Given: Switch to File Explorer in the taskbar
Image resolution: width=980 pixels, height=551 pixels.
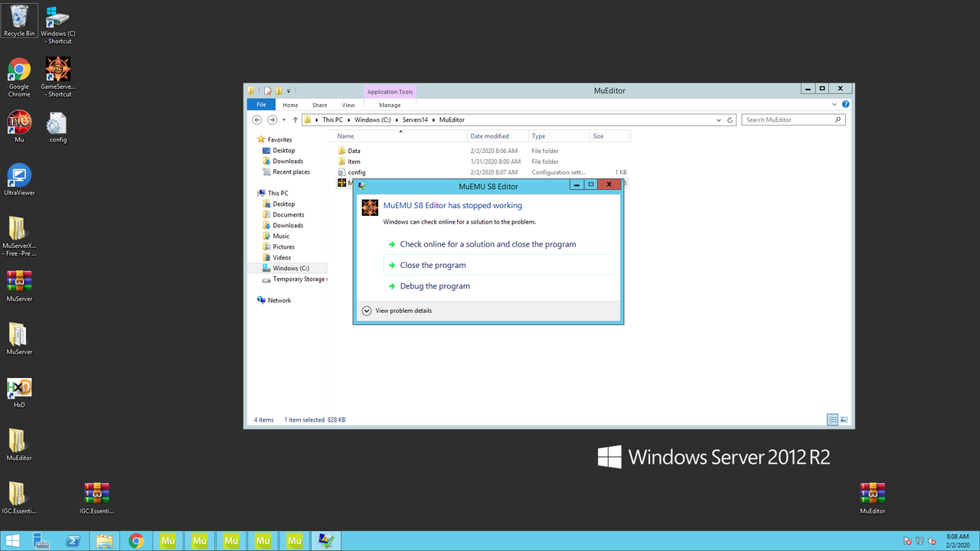Looking at the screenshot, I should point(104,541).
